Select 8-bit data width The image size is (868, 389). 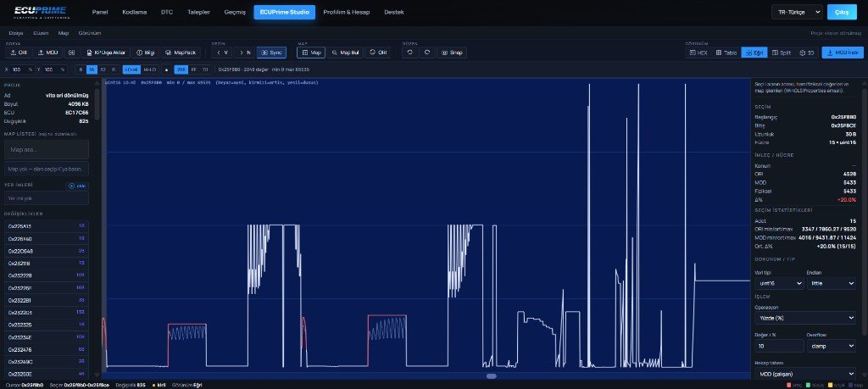point(81,69)
